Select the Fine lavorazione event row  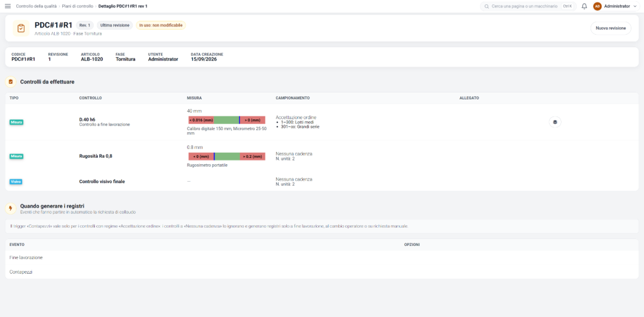point(322,257)
